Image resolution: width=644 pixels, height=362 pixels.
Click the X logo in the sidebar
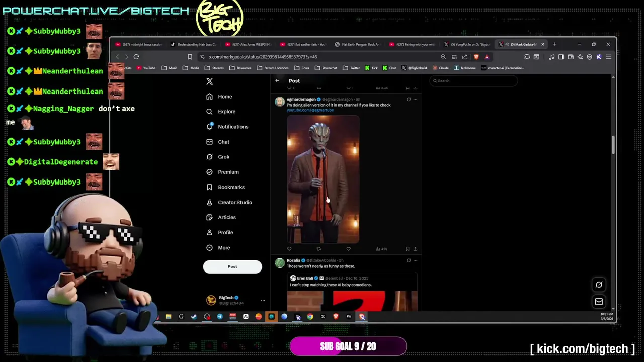tap(210, 81)
